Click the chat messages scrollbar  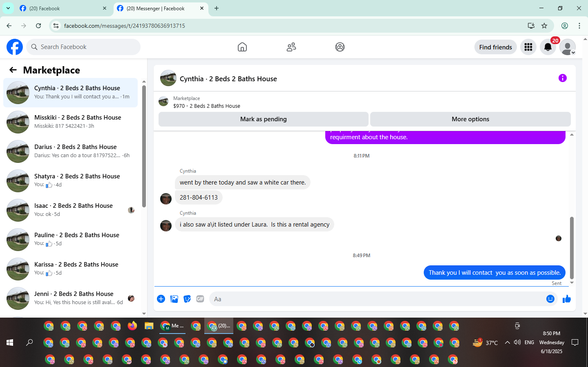(x=572, y=247)
